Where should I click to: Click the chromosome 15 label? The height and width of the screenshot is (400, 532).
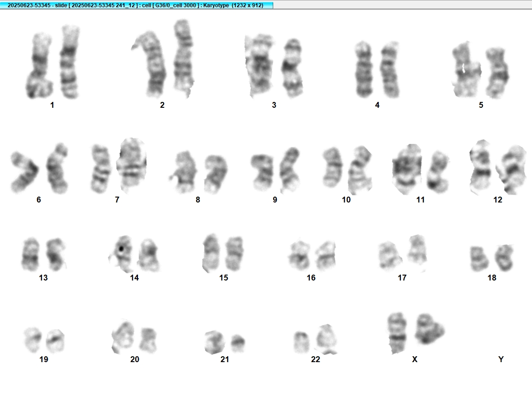[x=224, y=278]
